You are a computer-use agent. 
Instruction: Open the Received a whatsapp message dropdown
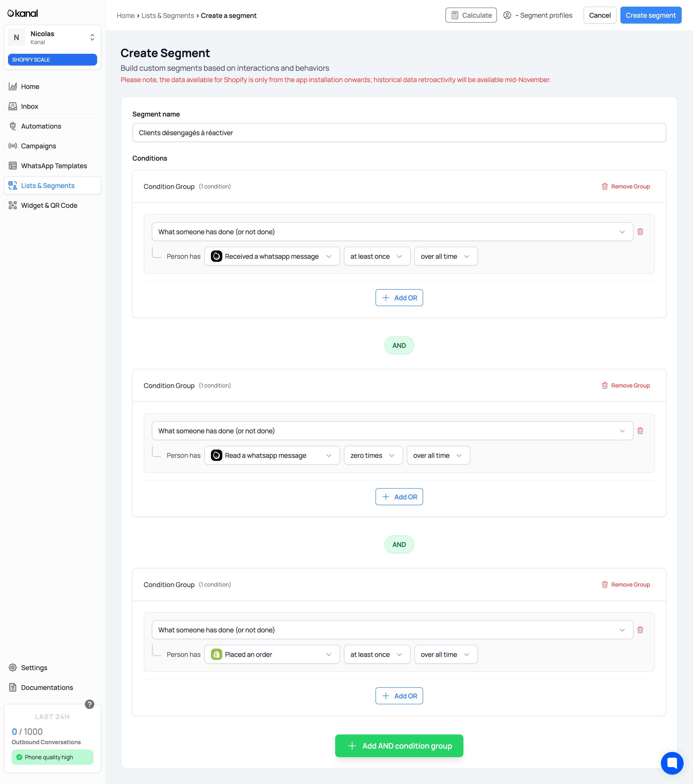tap(272, 256)
